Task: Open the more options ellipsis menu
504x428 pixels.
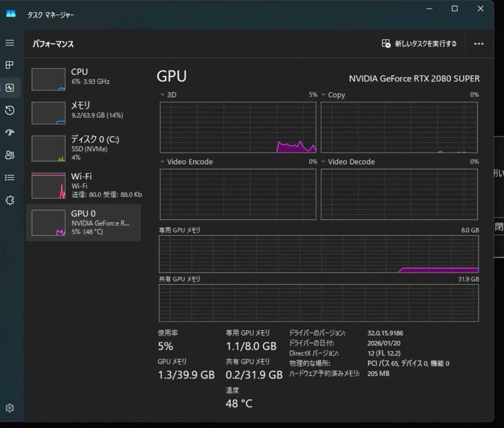Action: (479, 43)
